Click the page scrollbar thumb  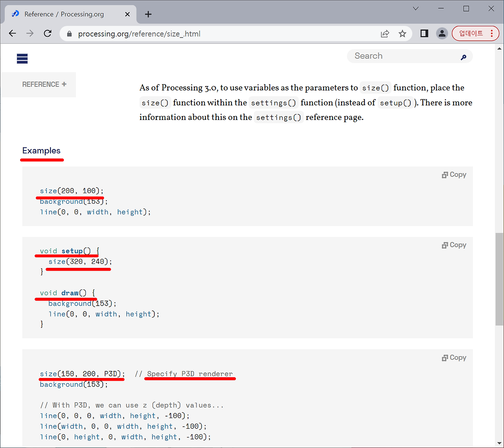[x=499, y=279]
